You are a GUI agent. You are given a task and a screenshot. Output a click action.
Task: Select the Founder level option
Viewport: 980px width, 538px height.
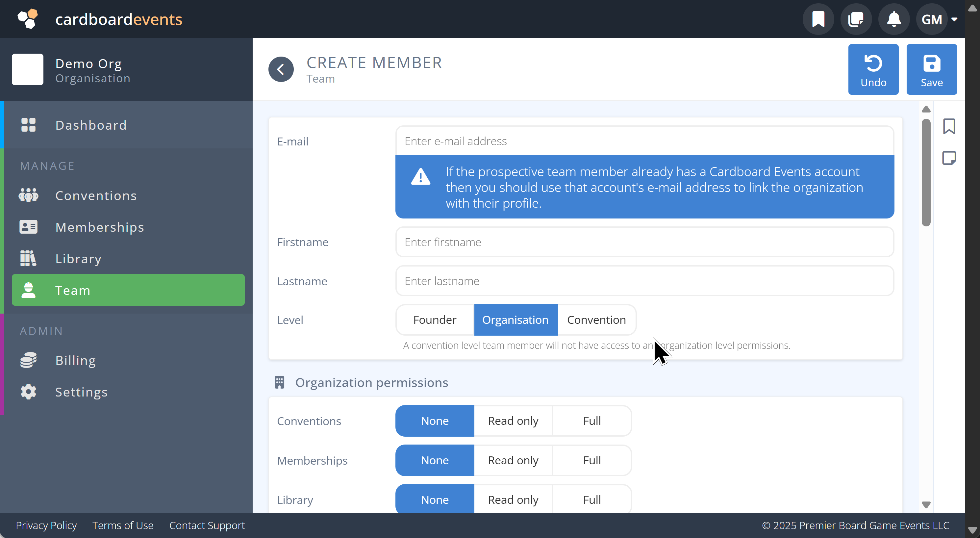[x=435, y=320]
